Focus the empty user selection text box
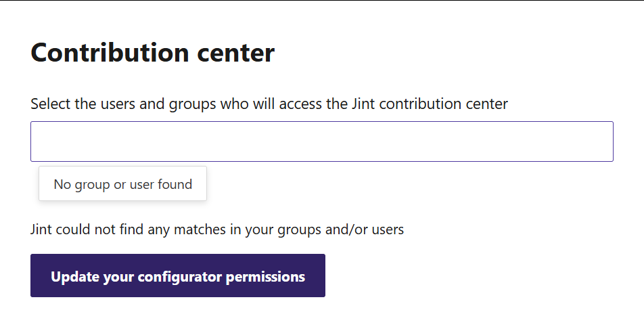 [321, 141]
